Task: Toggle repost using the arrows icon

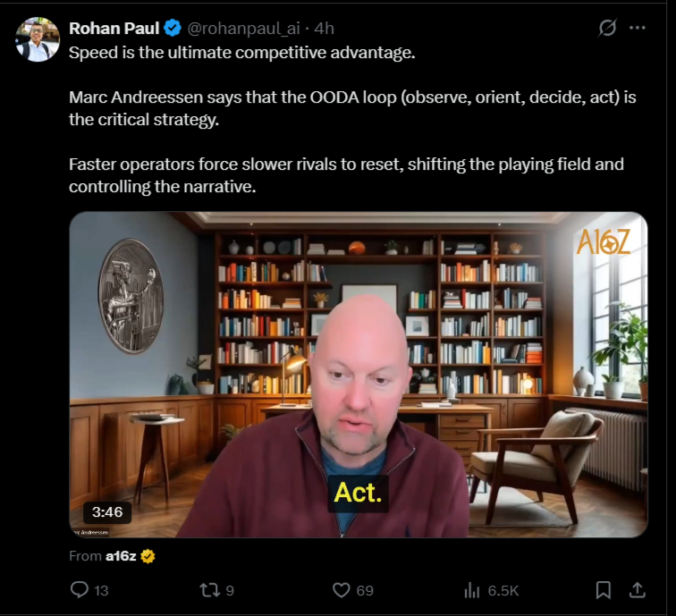Action: [209, 590]
